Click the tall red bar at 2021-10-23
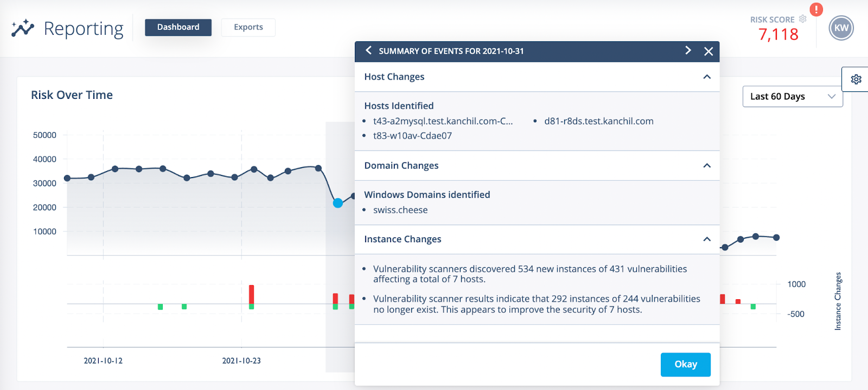Image resolution: width=868 pixels, height=390 pixels. click(x=251, y=294)
